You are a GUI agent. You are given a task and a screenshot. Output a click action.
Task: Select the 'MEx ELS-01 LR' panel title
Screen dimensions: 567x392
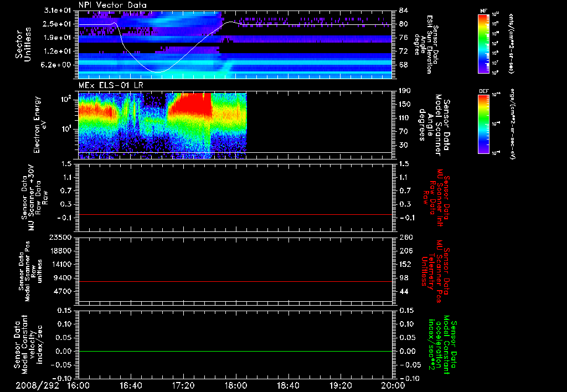pyautogui.click(x=110, y=85)
